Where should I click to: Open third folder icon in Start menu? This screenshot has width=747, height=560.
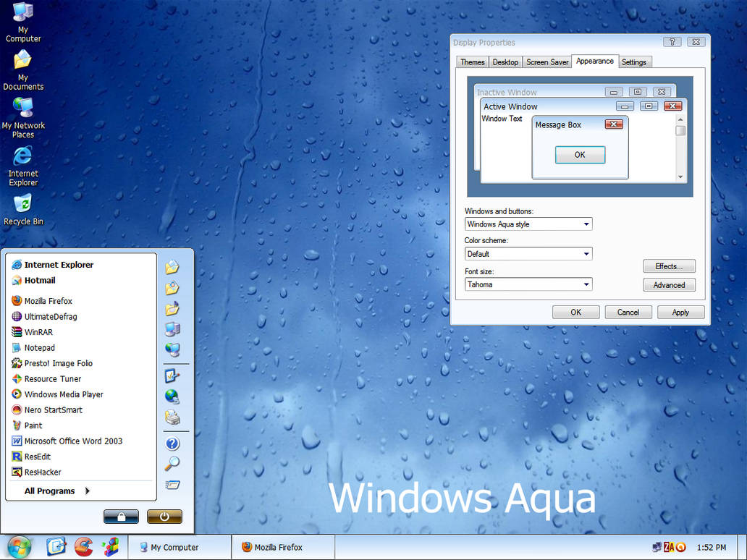(x=172, y=308)
